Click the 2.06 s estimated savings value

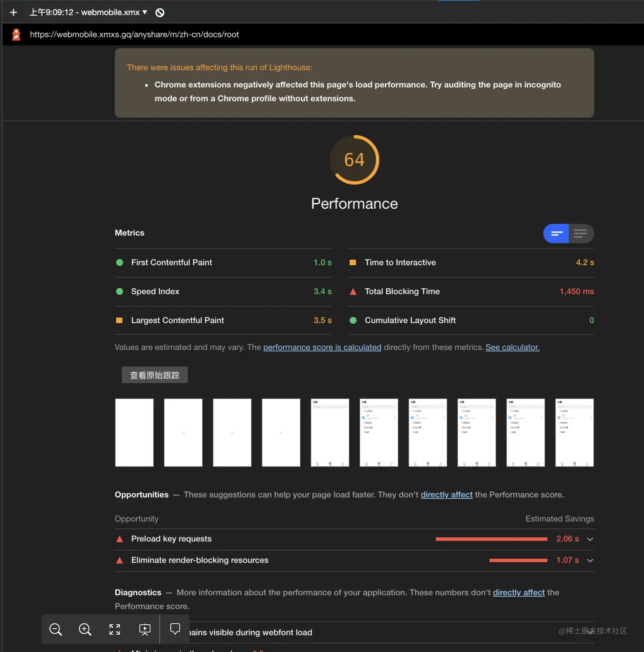(x=567, y=539)
